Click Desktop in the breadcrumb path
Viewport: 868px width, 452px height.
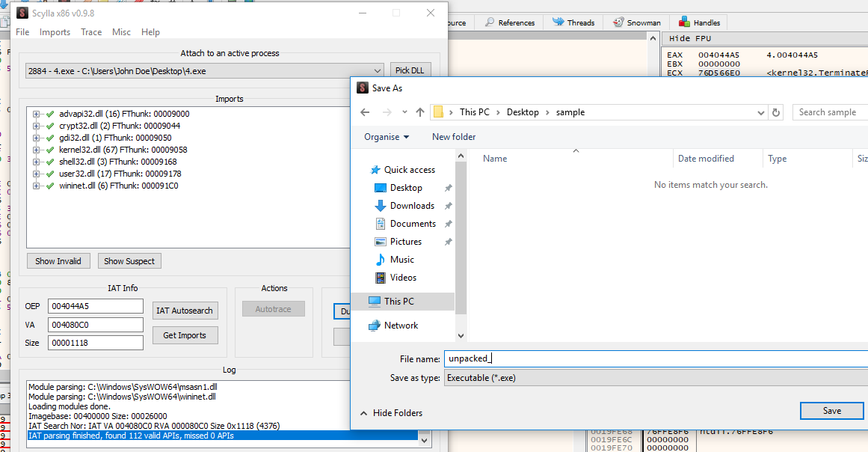tap(523, 112)
